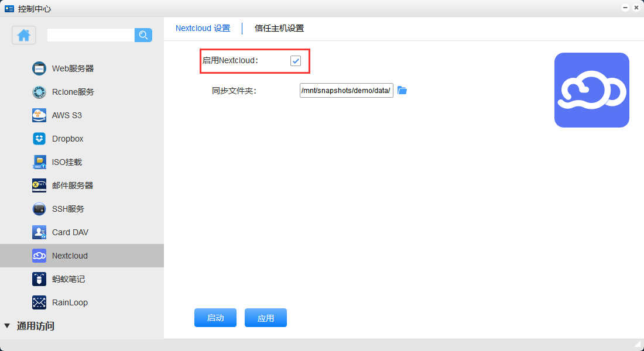The height and width of the screenshot is (351, 644).
Task: Click the search magnifier button
Action: [143, 35]
